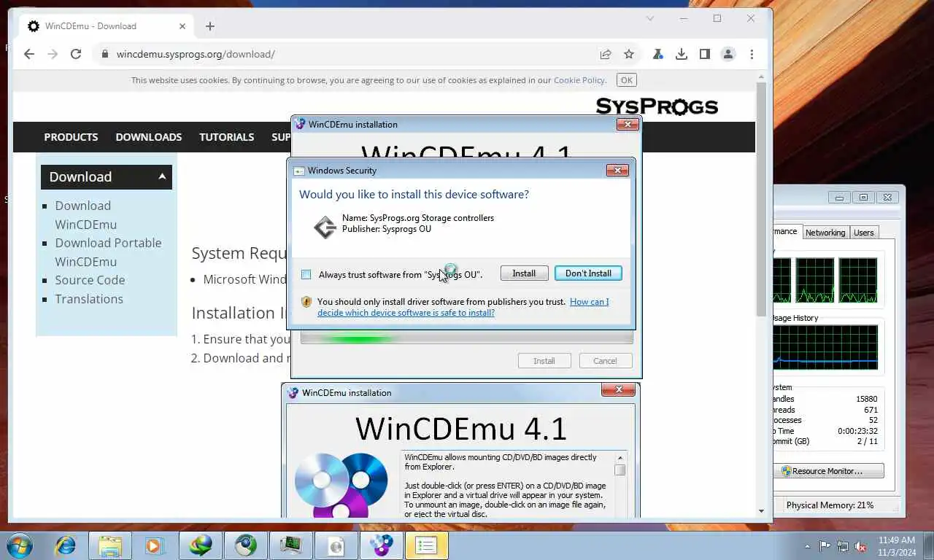Click Don't Install in Windows Security dialog
Image resolution: width=934 pixels, height=560 pixels.
pyautogui.click(x=588, y=273)
